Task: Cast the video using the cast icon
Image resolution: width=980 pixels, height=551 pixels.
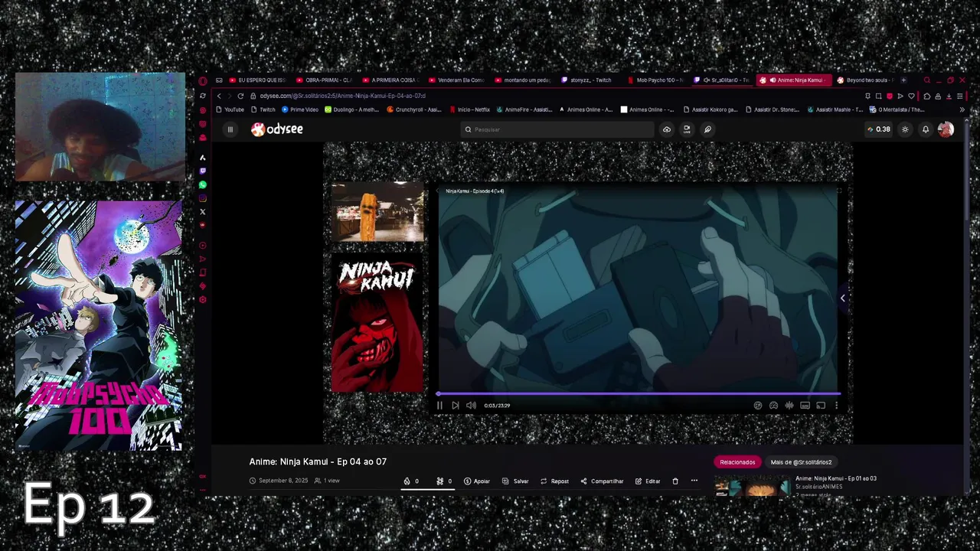Action: point(821,406)
